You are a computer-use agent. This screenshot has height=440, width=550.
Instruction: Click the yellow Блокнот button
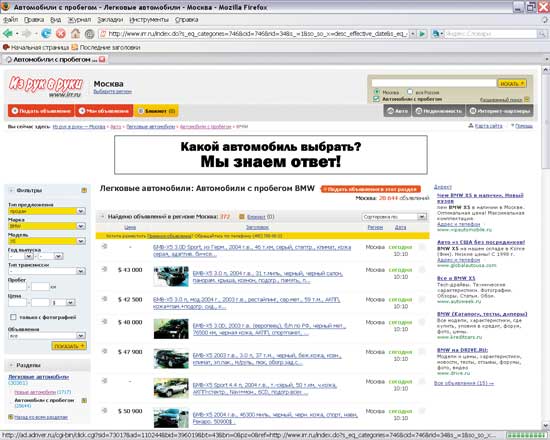pyautogui.click(x=156, y=111)
